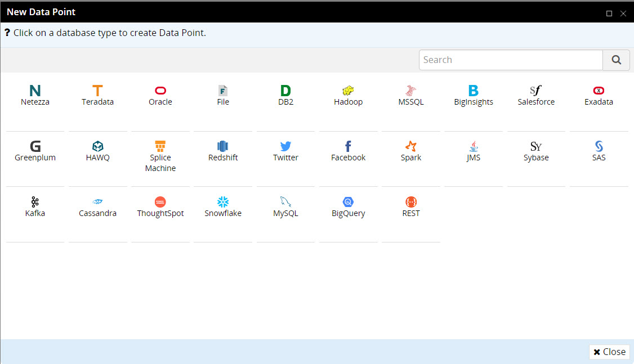This screenshot has height=364, width=634.
Task: Choose the Snowflake database icon
Action: coord(223,203)
